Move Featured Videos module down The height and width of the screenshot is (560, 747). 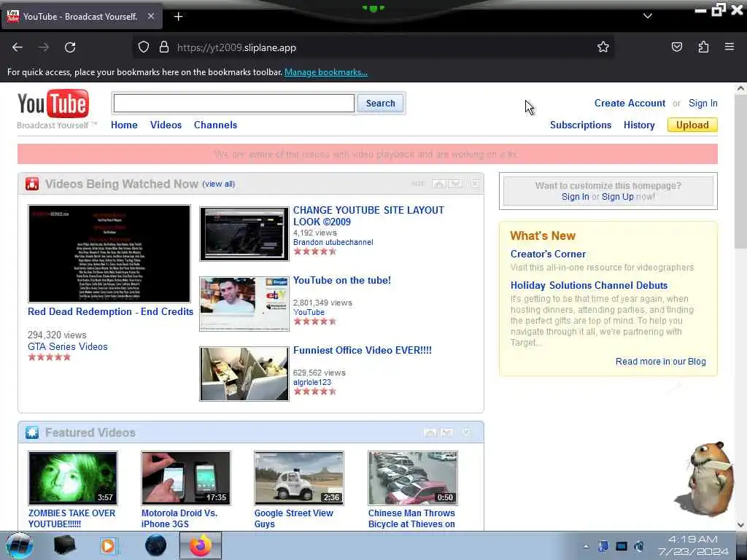coord(447,432)
